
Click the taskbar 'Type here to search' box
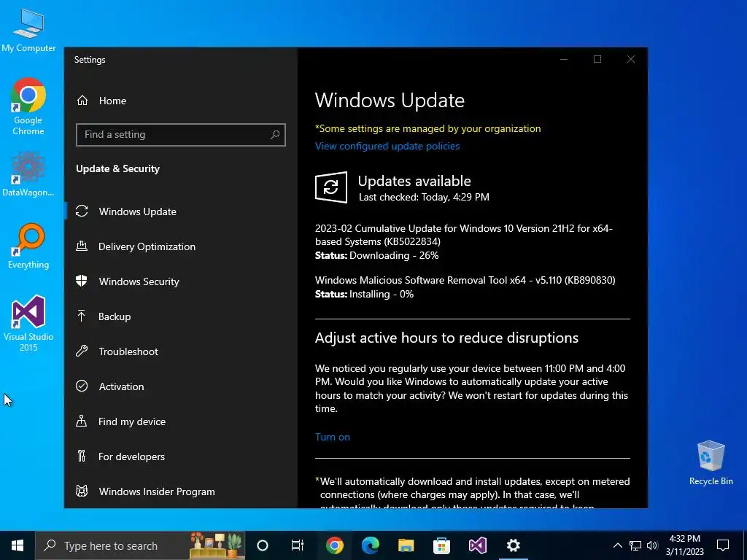(140, 545)
